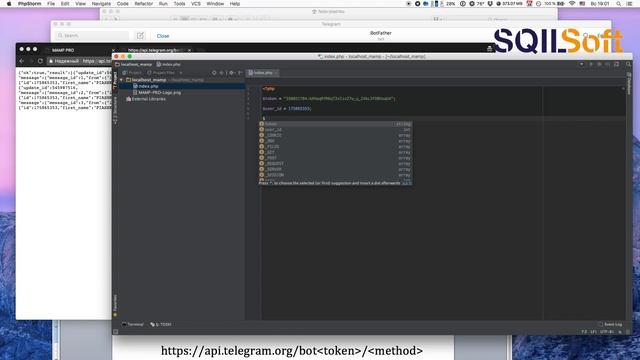Open the Help menu
This screenshot has width=640, height=360.
click(235, 4)
